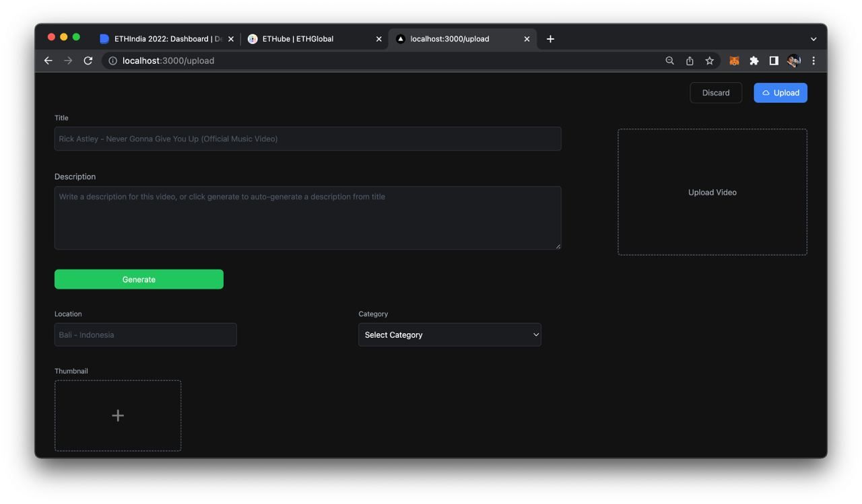Click the green Generate button
The height and width of the screenshot is (504, 862).
139,279
